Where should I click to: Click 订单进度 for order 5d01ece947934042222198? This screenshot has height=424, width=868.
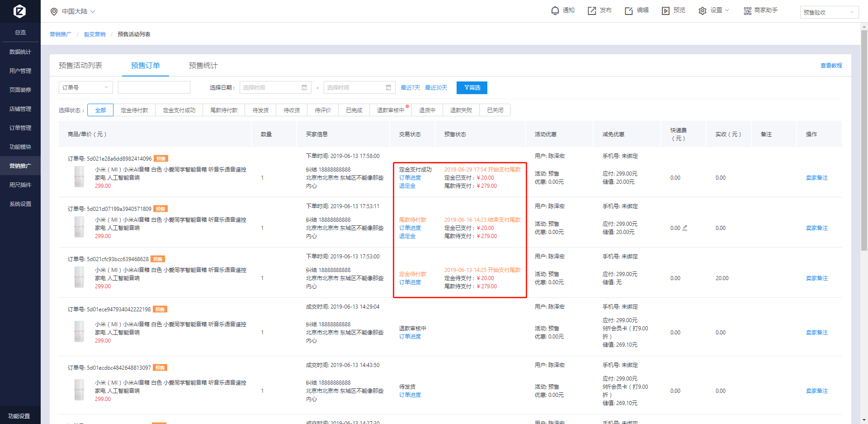pyautogui.click(x=410, y=337)
